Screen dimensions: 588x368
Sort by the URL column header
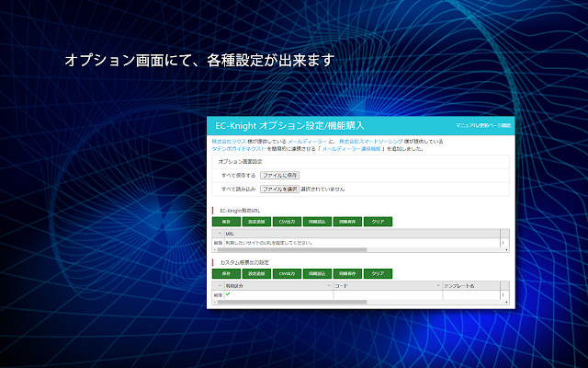362,234
